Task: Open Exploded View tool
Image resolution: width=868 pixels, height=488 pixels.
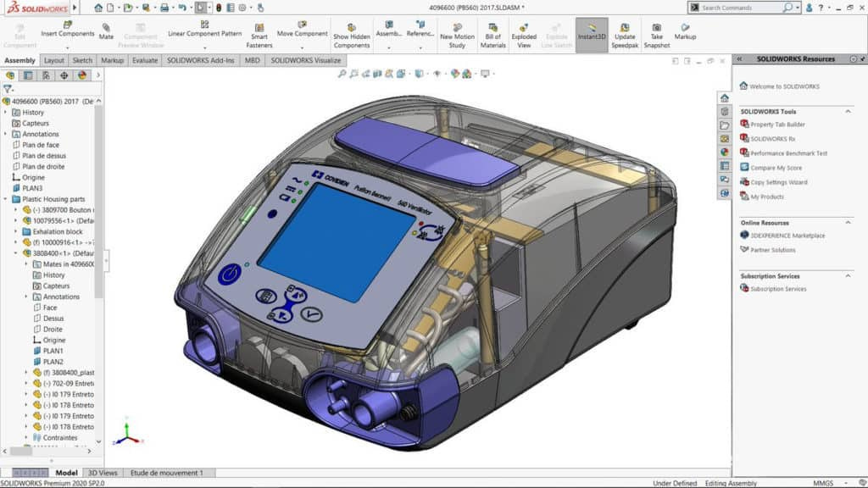Action: (524, 36)
